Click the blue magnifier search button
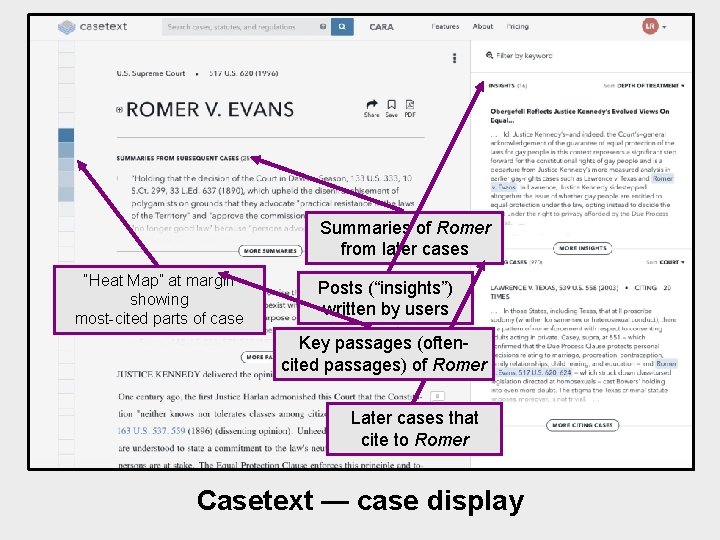720x540 pixels. [342, 27]
